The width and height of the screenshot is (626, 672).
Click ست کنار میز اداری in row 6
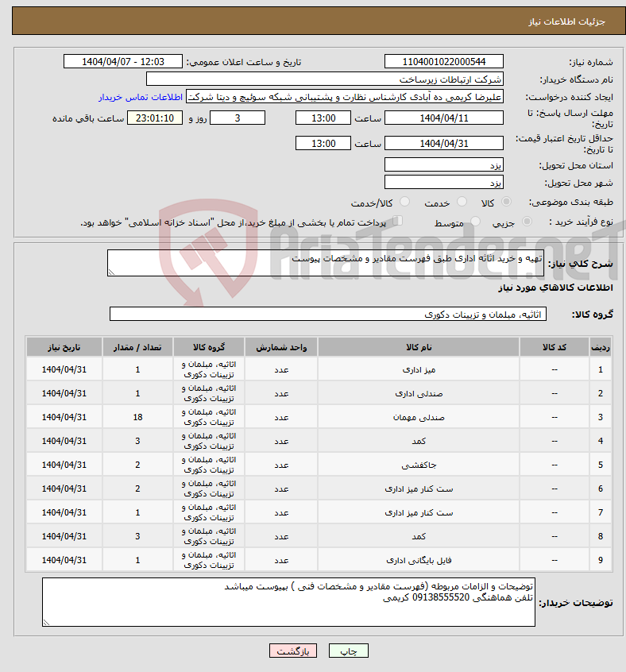click(419, 489)
